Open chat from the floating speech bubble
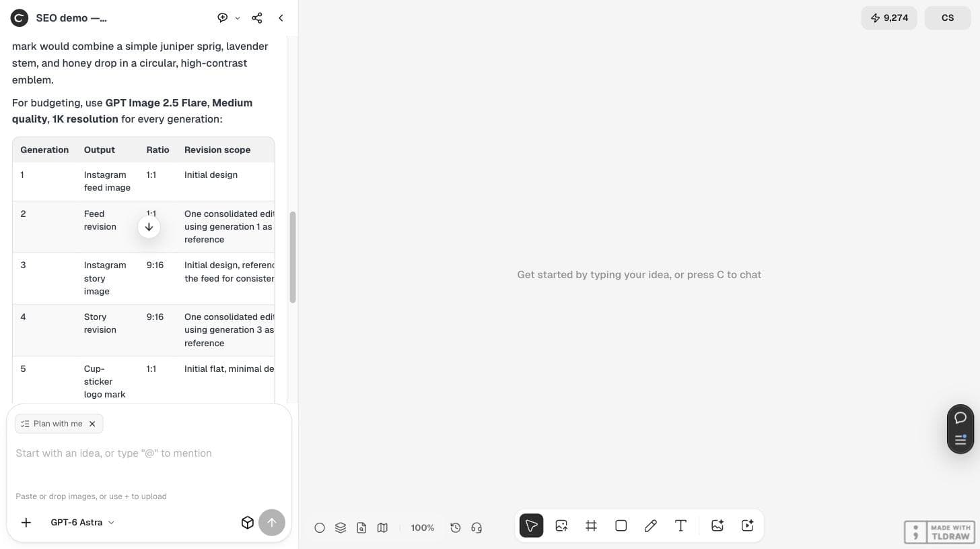Screen dimensions: 980x549 click(x=960, y=418)
